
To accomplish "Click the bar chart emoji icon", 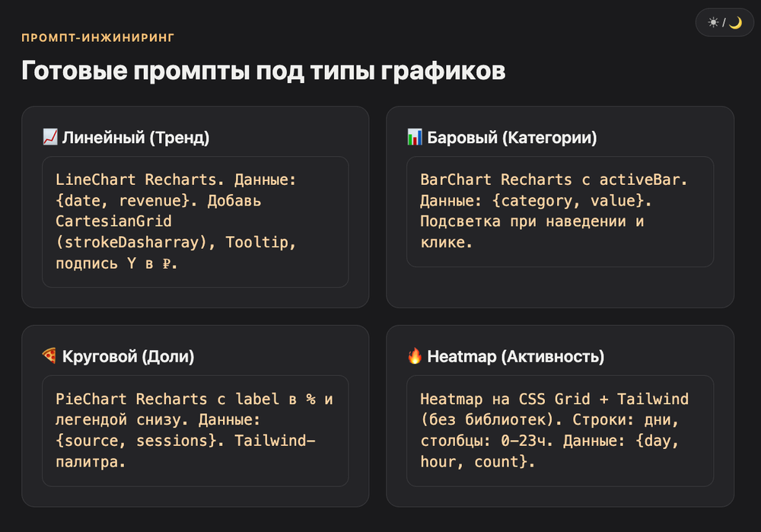I will click(415, 137).
